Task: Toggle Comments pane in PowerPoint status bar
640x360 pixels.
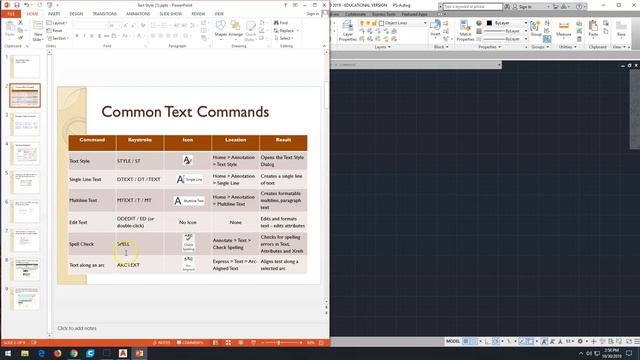Action: coord(190,342)
